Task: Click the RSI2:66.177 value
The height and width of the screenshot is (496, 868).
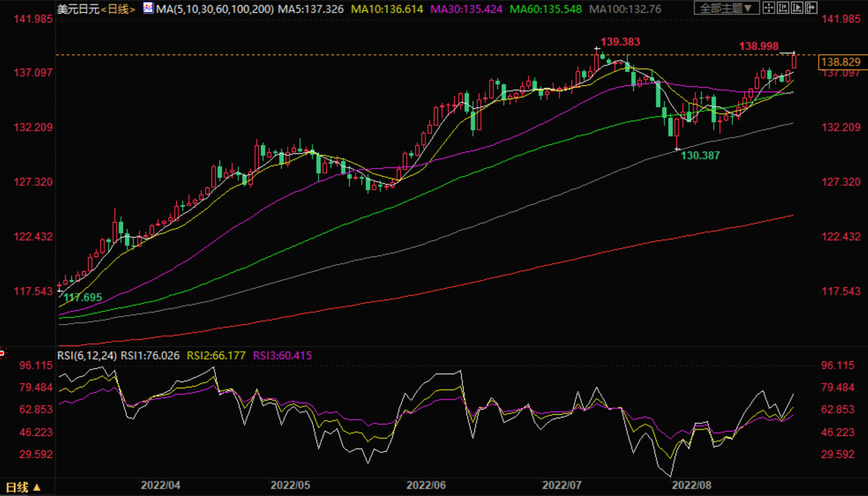Action: click(x=216, y=356)
